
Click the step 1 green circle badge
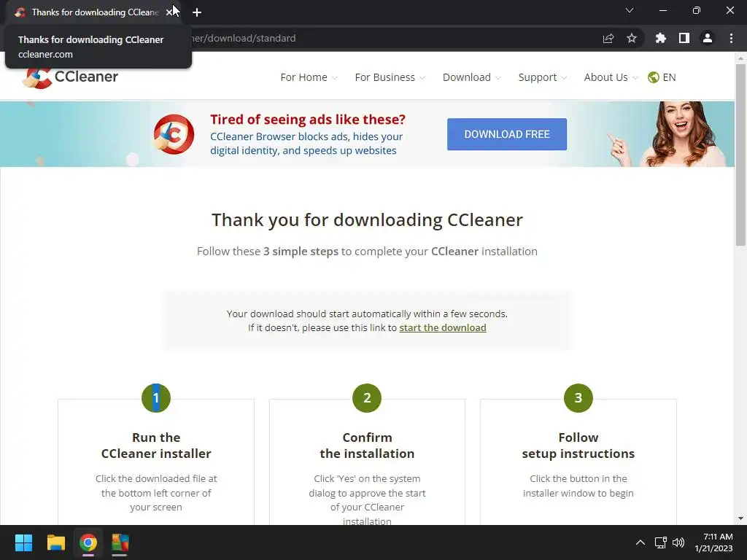click(x=156, y=397)
